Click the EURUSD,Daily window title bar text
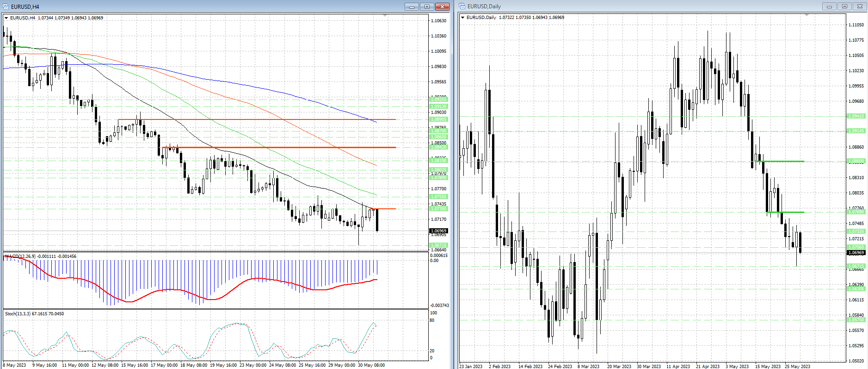Image resolution: width=868 pixels, height=369 pixels. (484, 6)
